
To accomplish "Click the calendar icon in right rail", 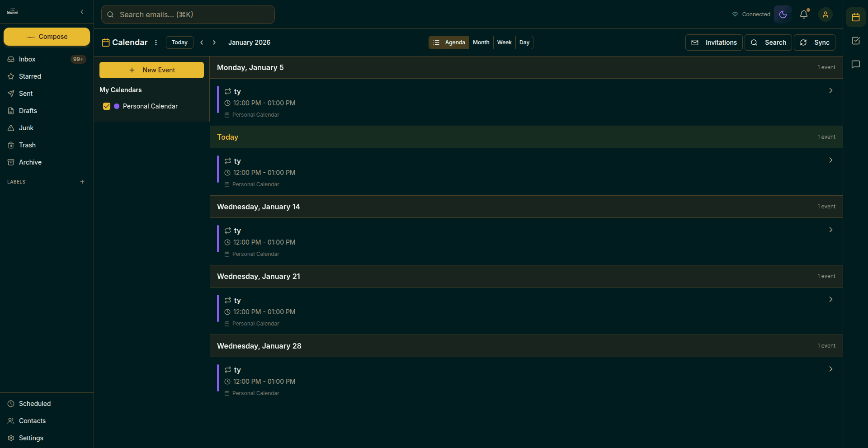I will [x=856, y=18].
